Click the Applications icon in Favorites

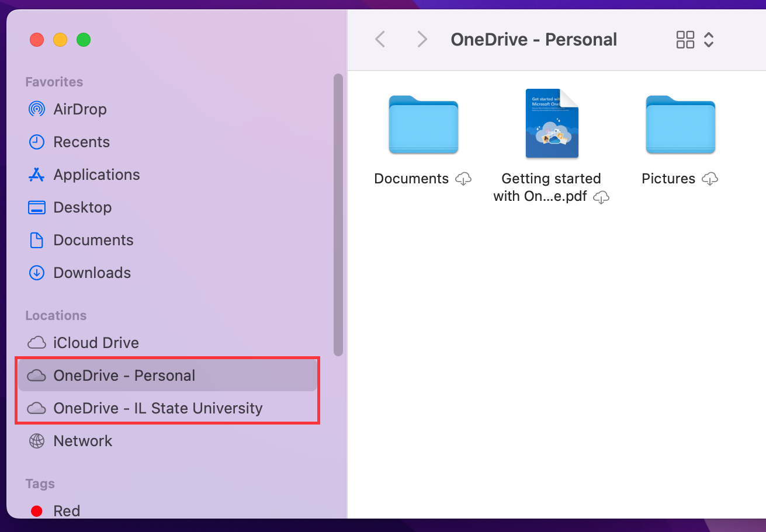(x=36, y=175)
